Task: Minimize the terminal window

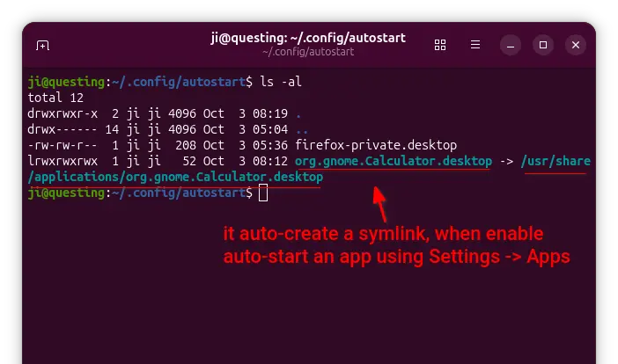Action: point(511,45)
